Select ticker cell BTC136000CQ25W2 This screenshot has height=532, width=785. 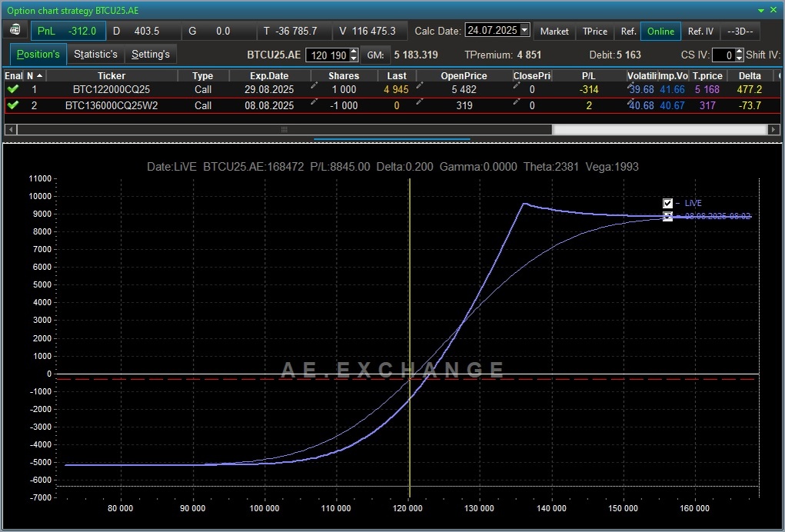[111, 105]
